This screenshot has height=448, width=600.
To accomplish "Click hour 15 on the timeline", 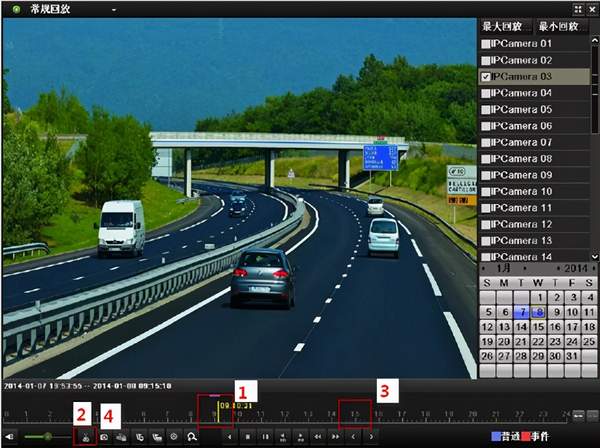I will (354, 412).
